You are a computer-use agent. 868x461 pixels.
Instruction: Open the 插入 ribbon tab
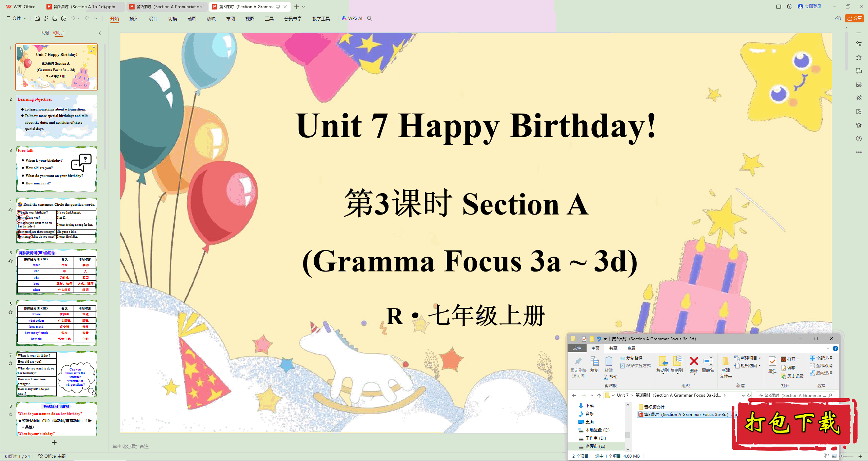pos(134,19)
